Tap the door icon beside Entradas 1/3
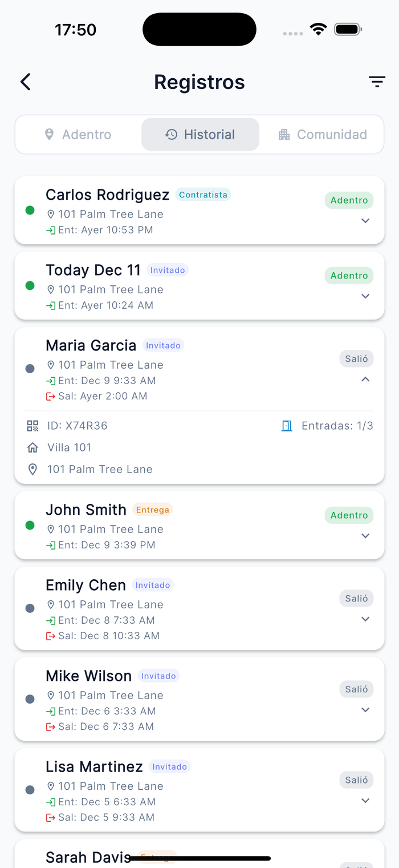Screen dimensions: 399x868 [x=287, y=426]
